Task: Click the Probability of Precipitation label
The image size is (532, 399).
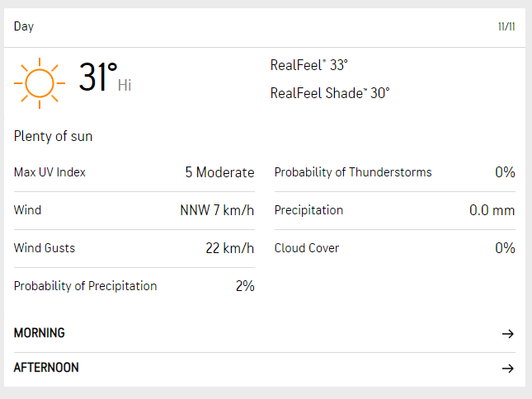Action: (x=85, y=286)
